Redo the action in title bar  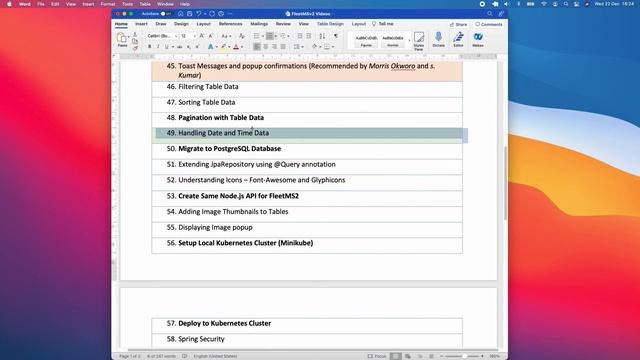click(x=212, y=14)
